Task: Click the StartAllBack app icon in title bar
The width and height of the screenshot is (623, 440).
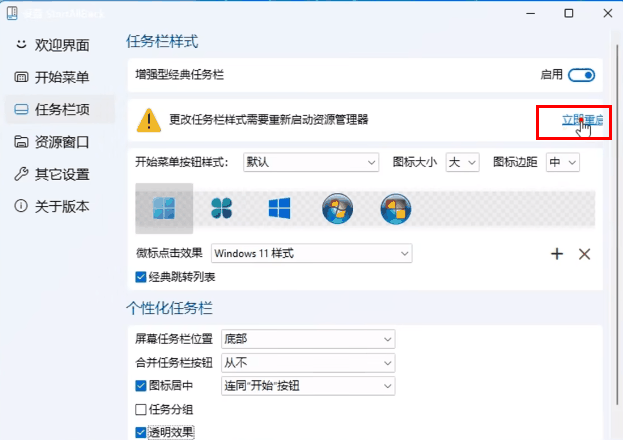Action: pyautogui.click(x=12, y=13)
